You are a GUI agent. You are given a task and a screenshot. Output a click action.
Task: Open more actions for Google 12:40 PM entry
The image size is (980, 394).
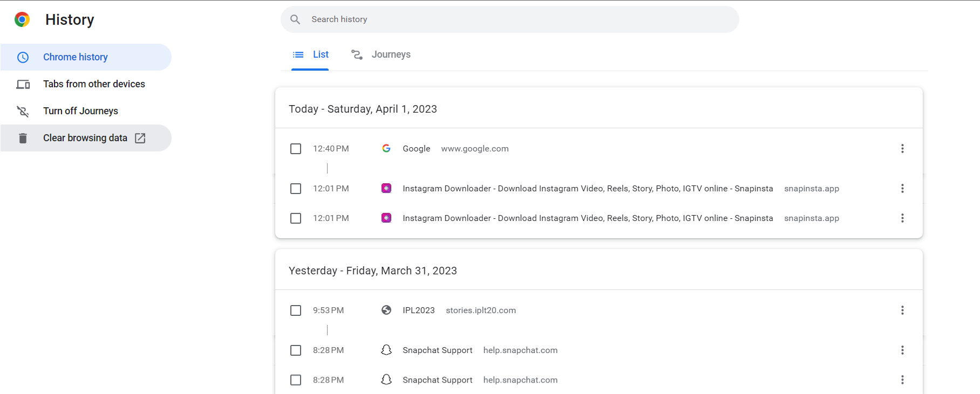pyautogui.click(x=902, y=148)
